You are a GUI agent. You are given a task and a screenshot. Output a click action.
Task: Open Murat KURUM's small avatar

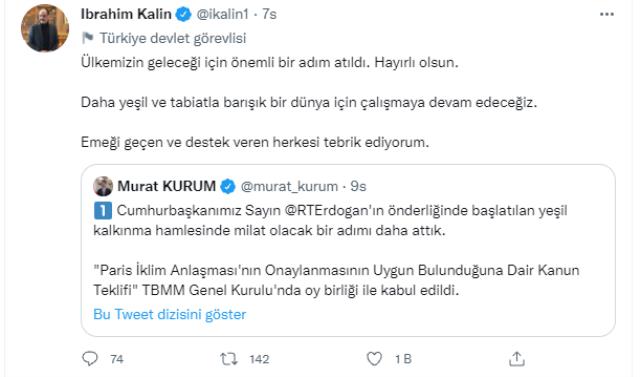(103, 186)
